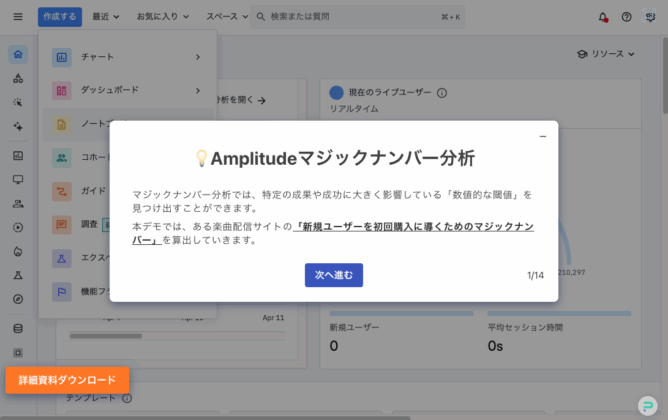The image size is (668, 420).
Task: Click the page vertical scrollbar
Action: pyautogui.click(x=665, y=75)
